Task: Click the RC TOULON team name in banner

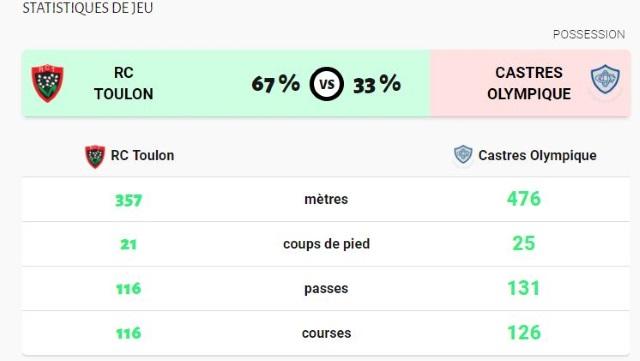Action: (x=124, y=83)
